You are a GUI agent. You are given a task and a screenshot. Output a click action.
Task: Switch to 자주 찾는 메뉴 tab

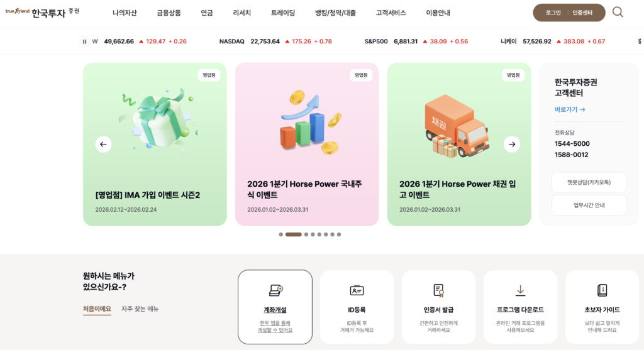[x=140, y=309]
